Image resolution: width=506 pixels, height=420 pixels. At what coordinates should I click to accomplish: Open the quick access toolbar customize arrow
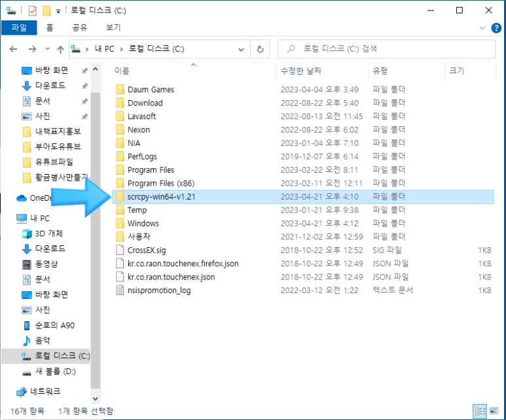pyautogui.click(x=58, y=11)
